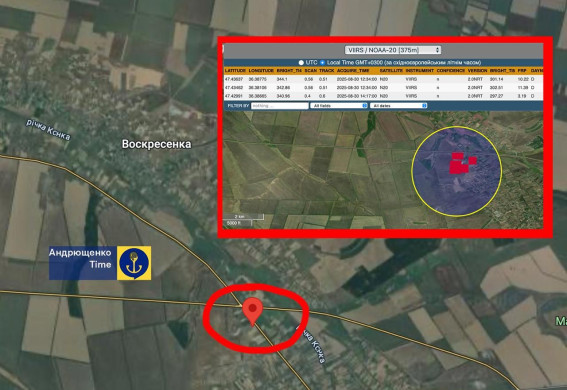Click the VERSION column header

(x=477, y=71)
